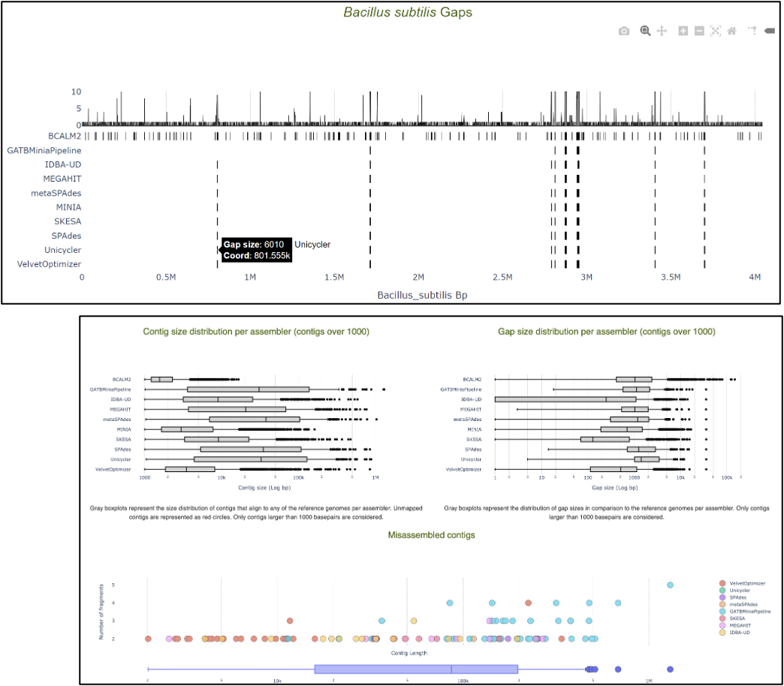Toggle MEGAHIT trace in misassembled contigs legend
The image size is (784, 686).
[735, 625]
